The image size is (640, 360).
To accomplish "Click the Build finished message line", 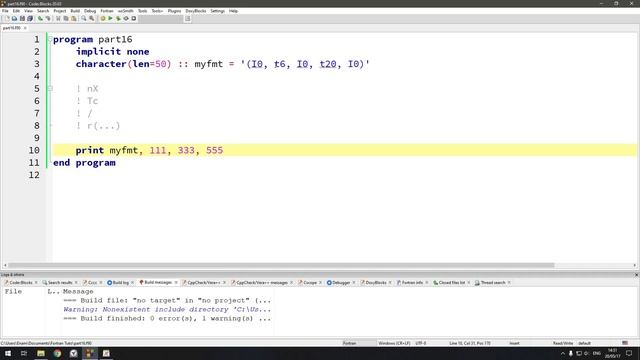I will [x=167, y=318].
